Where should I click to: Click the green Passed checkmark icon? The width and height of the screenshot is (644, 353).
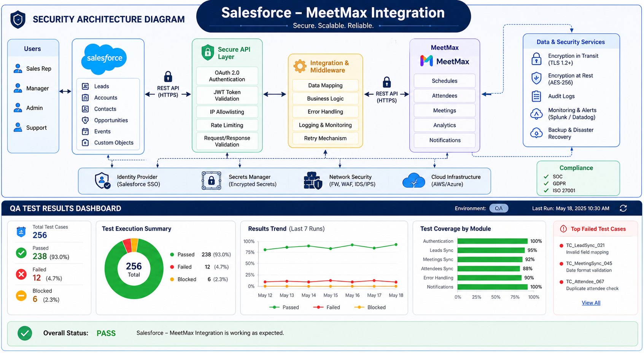pyautogui.click(x=21, y=253)
